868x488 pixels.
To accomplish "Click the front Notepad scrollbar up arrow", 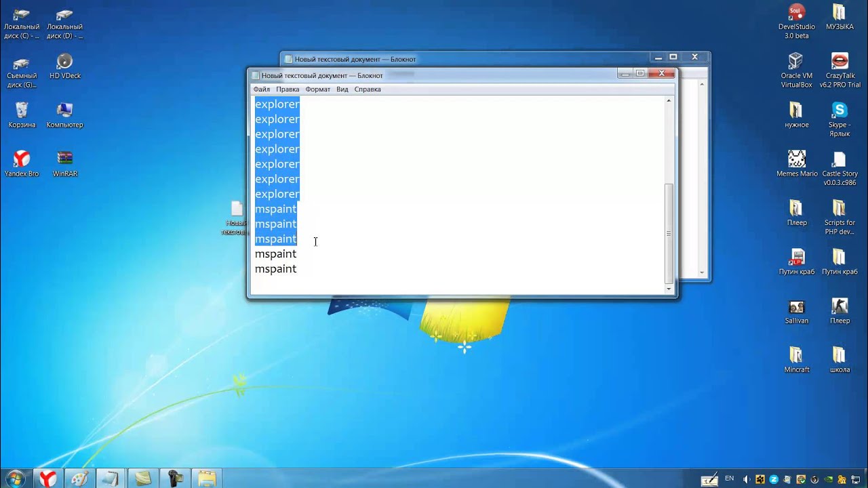I will [x=669, y=101].
